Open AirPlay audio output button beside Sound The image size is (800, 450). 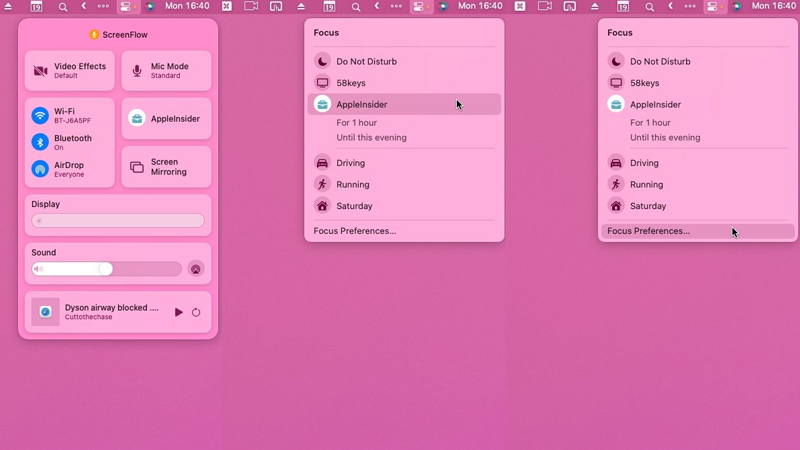click(196, 269)
